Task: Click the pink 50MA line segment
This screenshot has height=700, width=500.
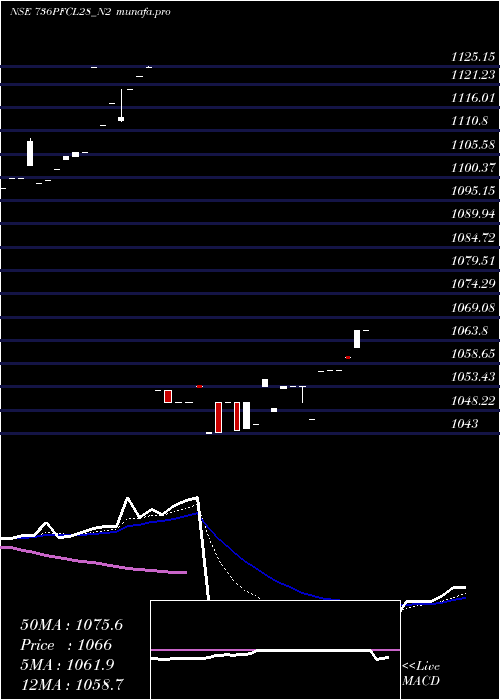Action: click(x=94, y=562)
